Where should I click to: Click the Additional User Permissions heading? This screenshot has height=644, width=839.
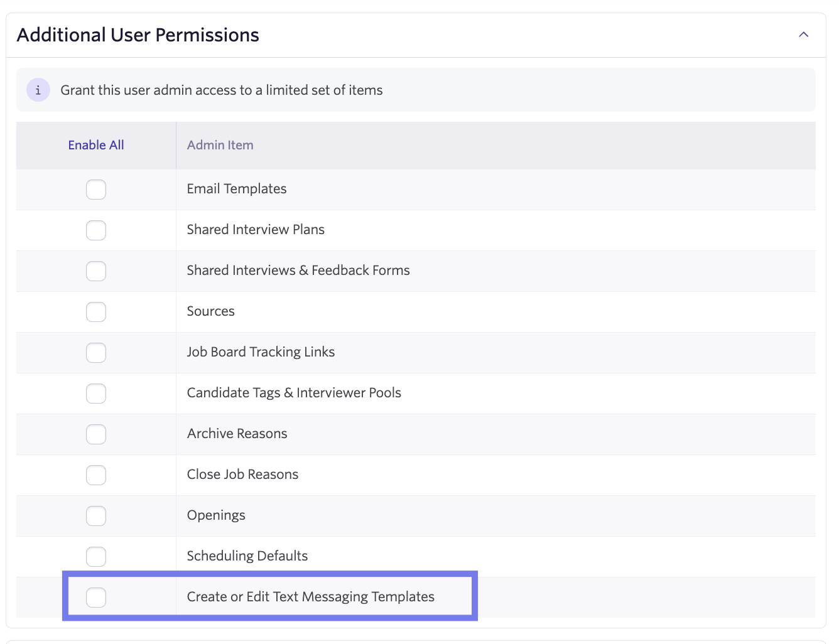138,35
